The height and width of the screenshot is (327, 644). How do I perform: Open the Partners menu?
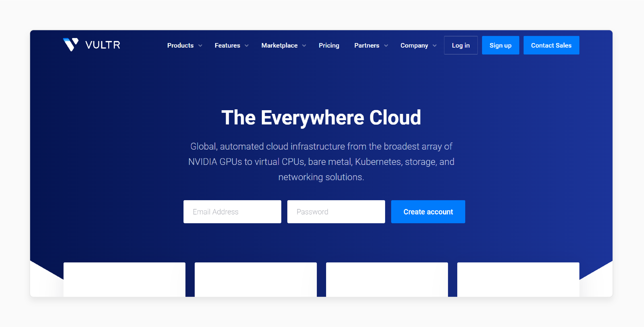point(367,45)
